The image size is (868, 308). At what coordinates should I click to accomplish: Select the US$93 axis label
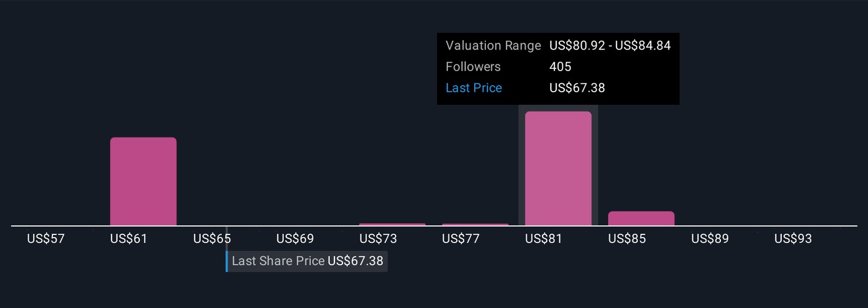click(x=793, y=239)
